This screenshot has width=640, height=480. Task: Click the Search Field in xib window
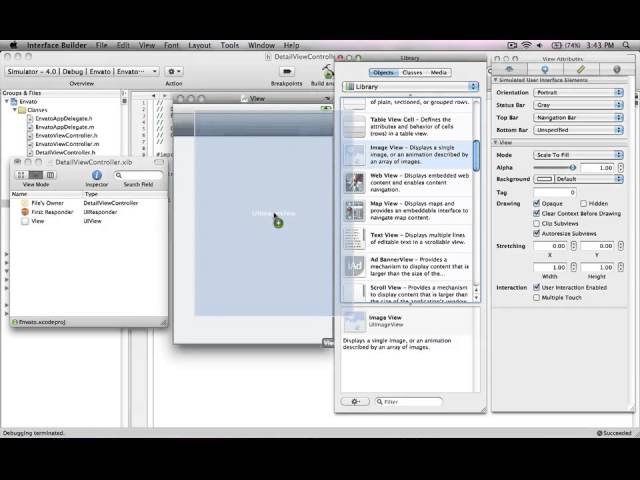138,175
